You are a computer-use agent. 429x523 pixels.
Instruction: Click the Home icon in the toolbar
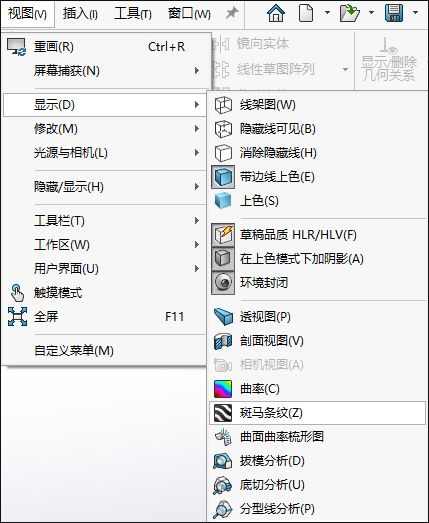(x=276, y=13)
